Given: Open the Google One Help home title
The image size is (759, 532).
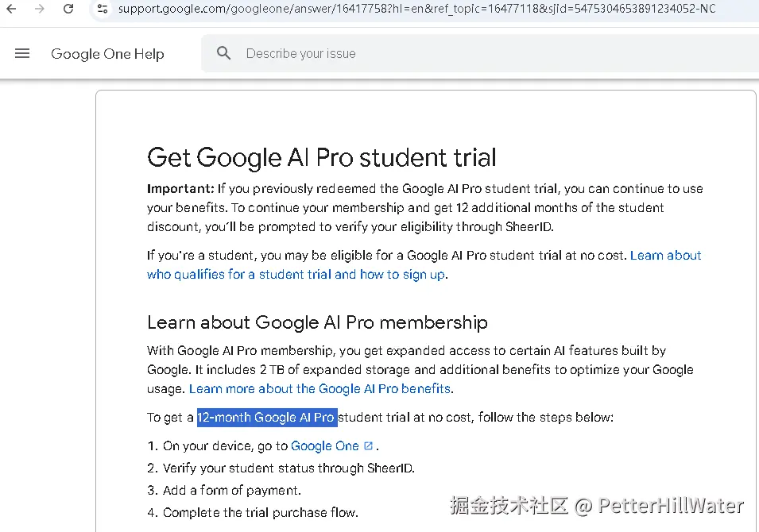Looking at the screenshot, I should point(107,54).
